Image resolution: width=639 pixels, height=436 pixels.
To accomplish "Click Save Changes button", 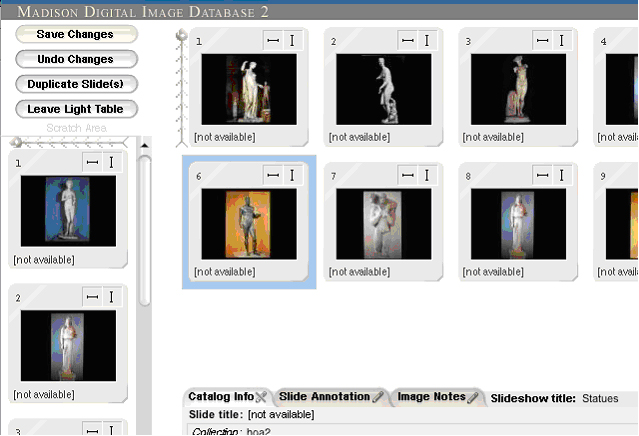I will pyautogui.click(x=77, y=34).
